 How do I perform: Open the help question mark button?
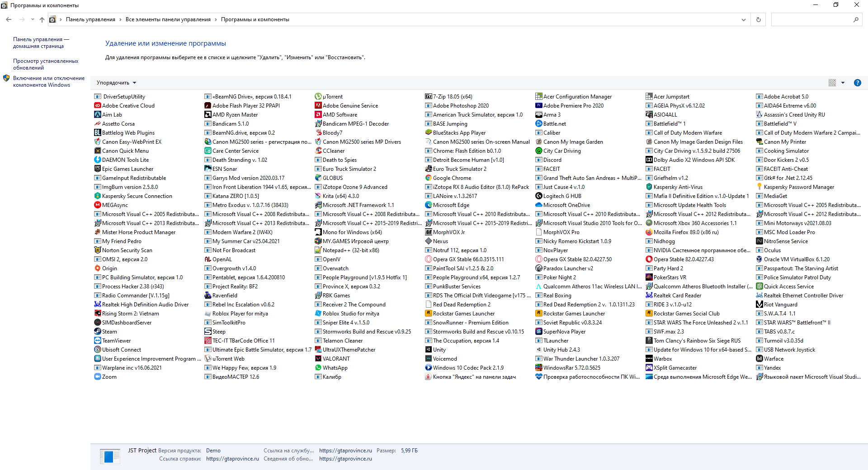(x=857, y=83)
